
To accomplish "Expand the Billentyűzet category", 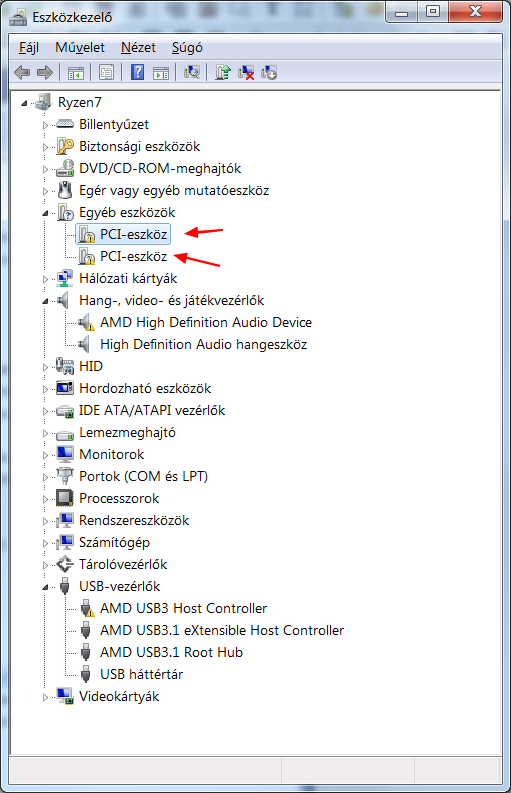I will (46, 125).
